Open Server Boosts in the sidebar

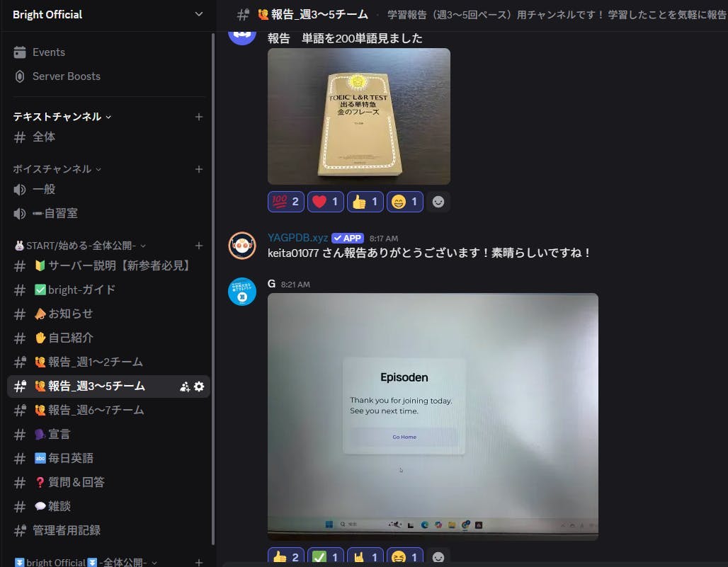coord(66,76)
